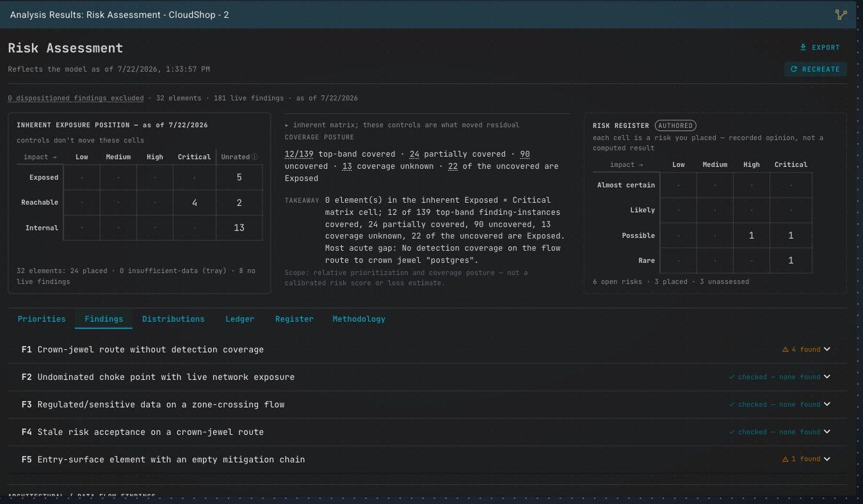863x504 pixels.
Task: Click the Reachable Critical cell showing 4
Action: (194, 203)
